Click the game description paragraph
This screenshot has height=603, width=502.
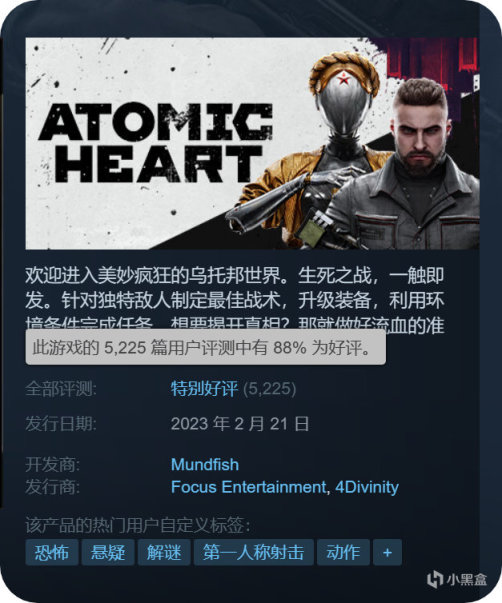pyautogui.click(x=235, y=300)
